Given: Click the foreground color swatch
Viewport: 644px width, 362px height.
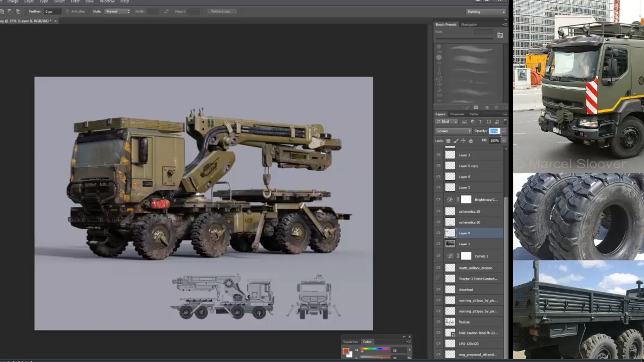Looking at the screenshot, I should click(345, 351).
